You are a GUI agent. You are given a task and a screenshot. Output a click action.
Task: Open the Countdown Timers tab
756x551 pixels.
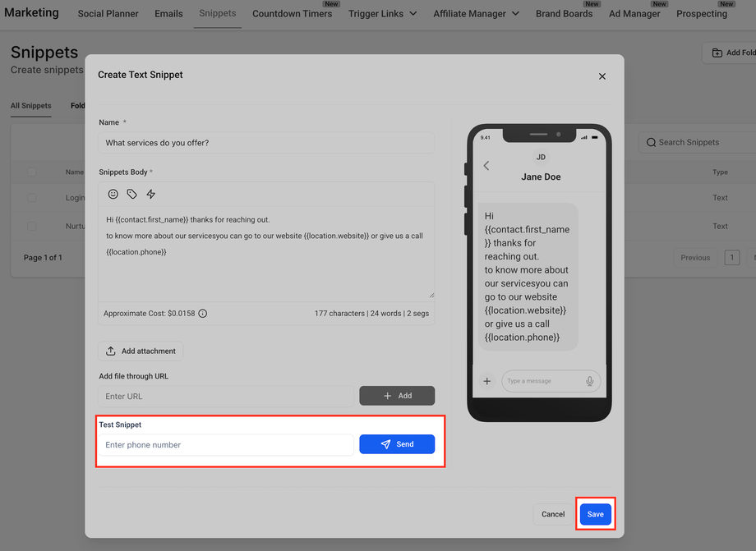(293, 14)
